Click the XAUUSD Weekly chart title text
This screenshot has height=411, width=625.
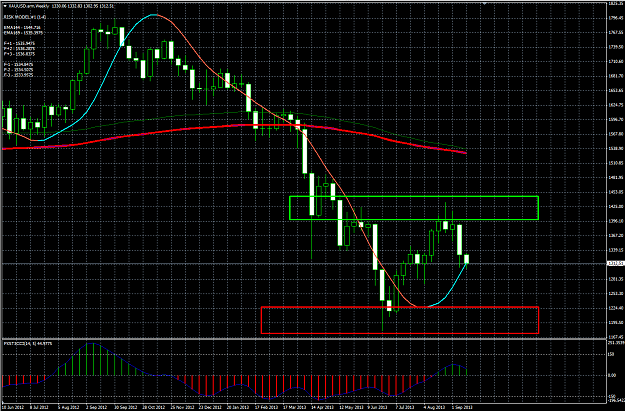tap(28, 6)
